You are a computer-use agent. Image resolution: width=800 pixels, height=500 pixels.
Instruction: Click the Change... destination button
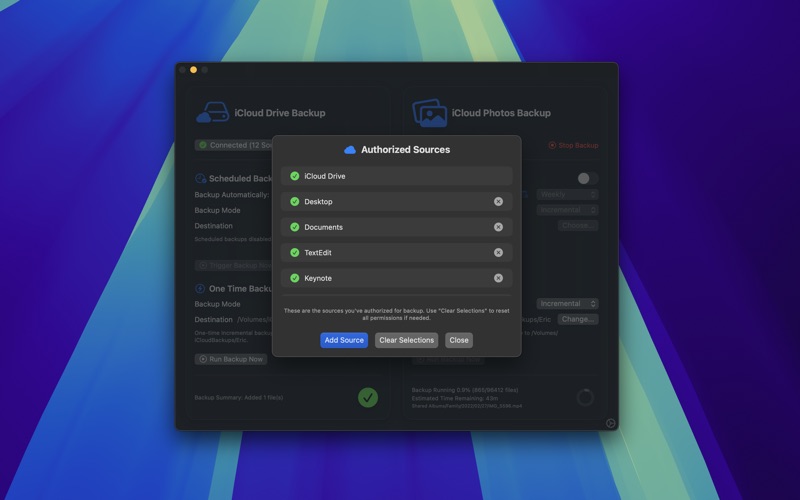click(x=578, y=319)
